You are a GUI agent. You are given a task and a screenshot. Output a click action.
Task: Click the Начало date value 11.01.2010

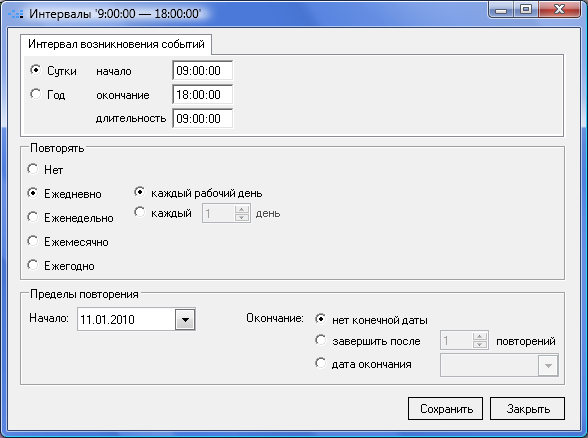pyautogui.click(x=107, y=320)
